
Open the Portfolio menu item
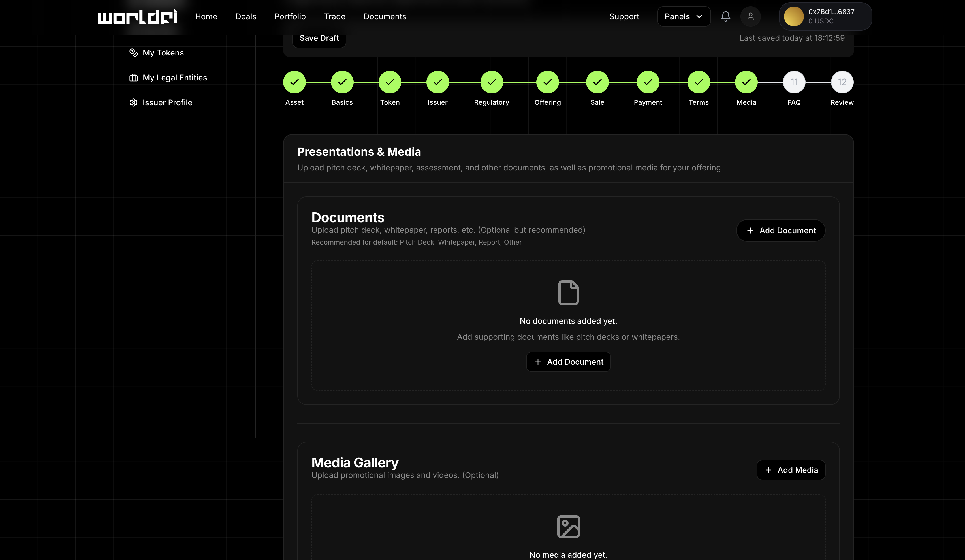pyautogui.click(x=290, y=16)
